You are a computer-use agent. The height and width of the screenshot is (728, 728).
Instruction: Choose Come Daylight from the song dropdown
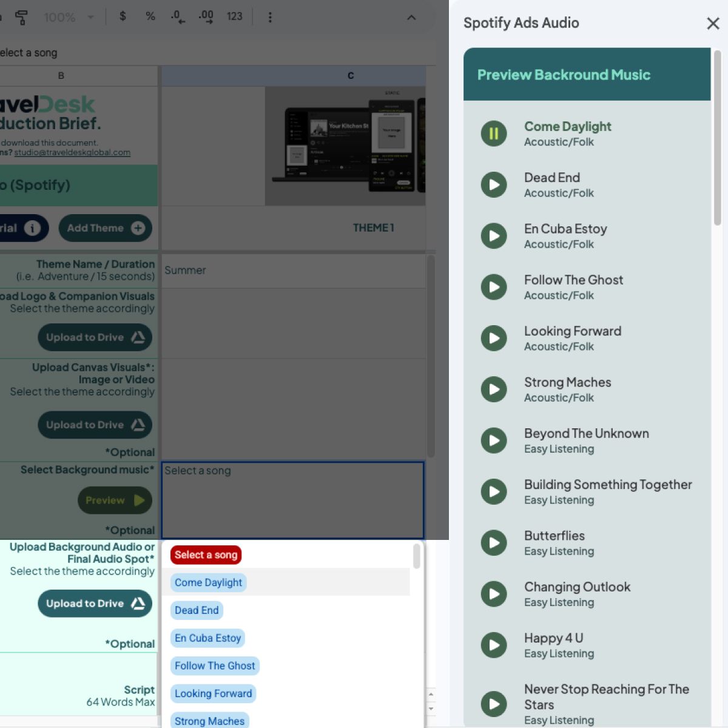point(207,582)
